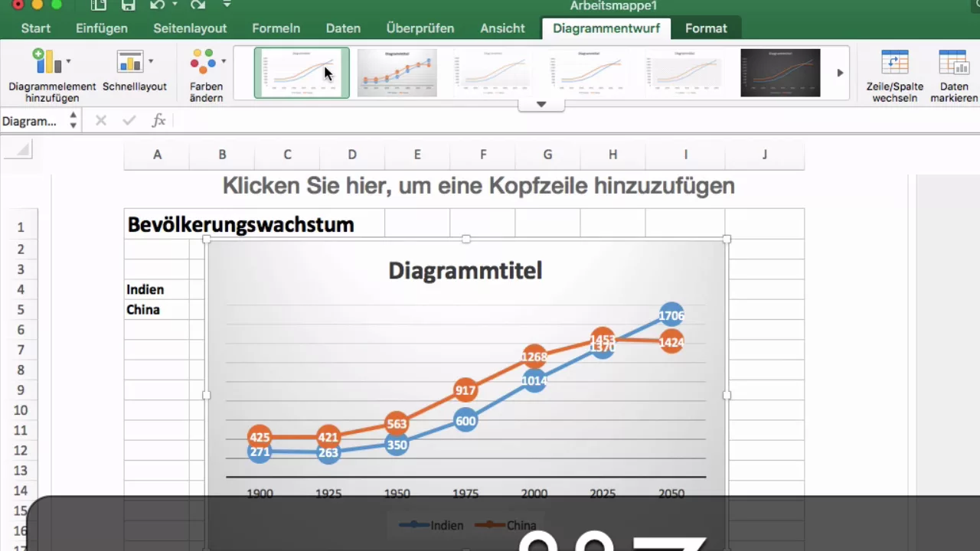980x551 pixels.
Task: Open the Überprüfen tab
Action: click(x=420, y=28)
